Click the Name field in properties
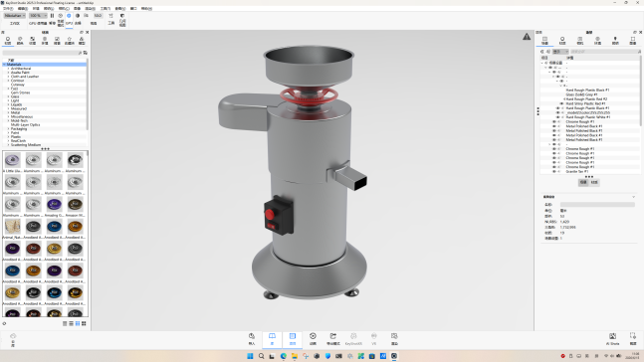 pyautogui.click(x=597, y=205)
